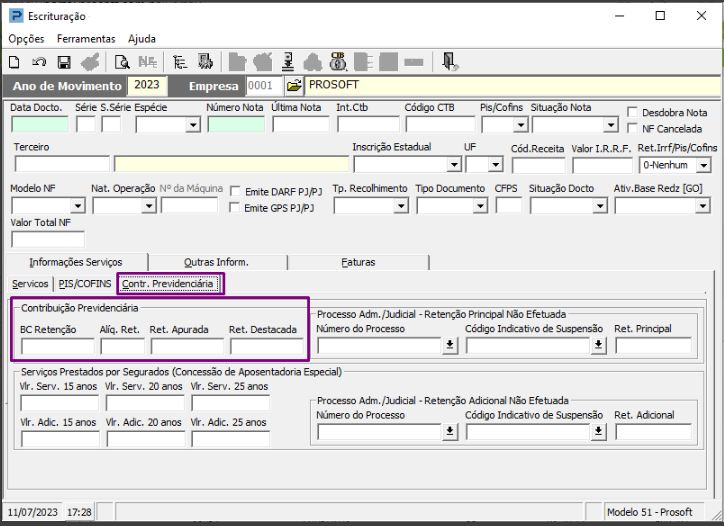Click the new document toolbar icon
The width and height of the screenshot is (724, 526).
pos(16,62)
